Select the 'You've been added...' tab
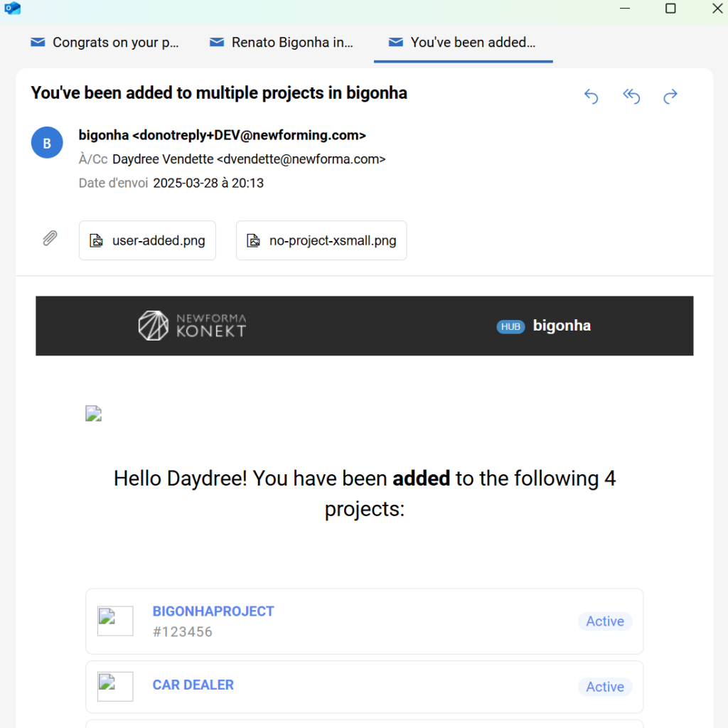Image resolution: width=728 pixels, height=728 pixels. 463,42
